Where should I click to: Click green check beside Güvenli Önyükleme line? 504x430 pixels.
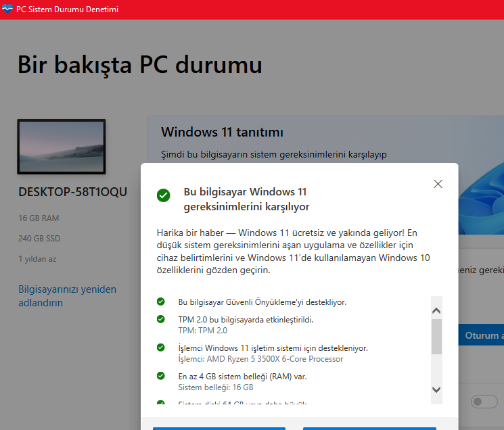tap(161, 302)
